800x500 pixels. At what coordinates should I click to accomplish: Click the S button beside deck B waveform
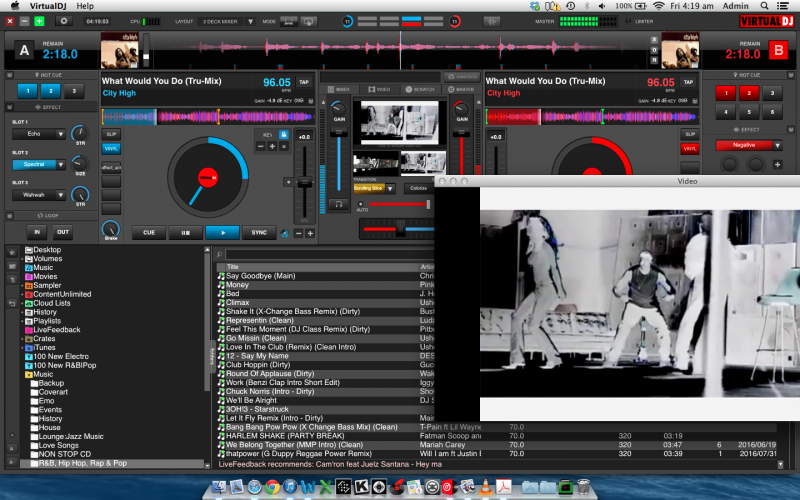tap(654, 40)
